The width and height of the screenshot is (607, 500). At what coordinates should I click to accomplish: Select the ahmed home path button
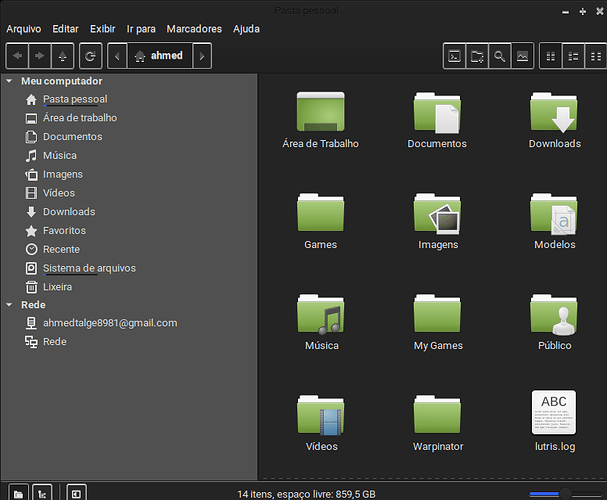159,56
